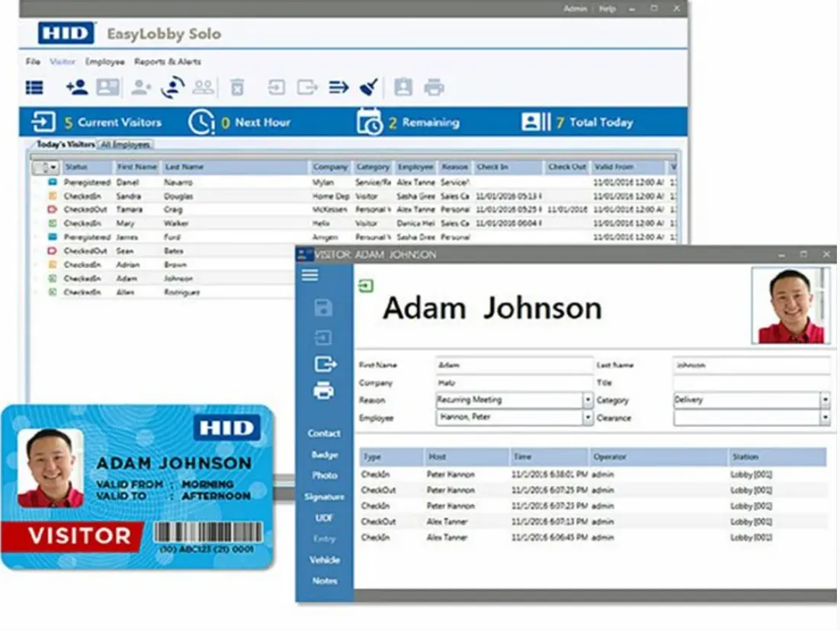Open the list view icon in toolbar
Viewport: 840px width, 630px height.
(34, 88)
